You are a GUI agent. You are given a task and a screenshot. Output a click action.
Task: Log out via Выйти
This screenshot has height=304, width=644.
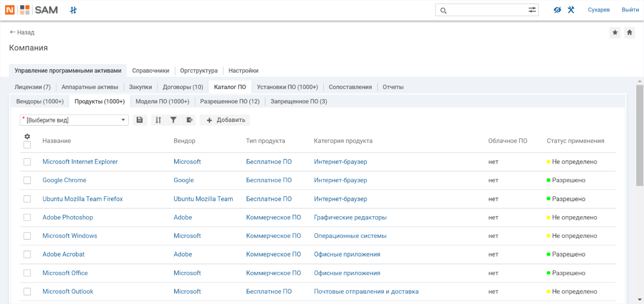tap(630, 10)
